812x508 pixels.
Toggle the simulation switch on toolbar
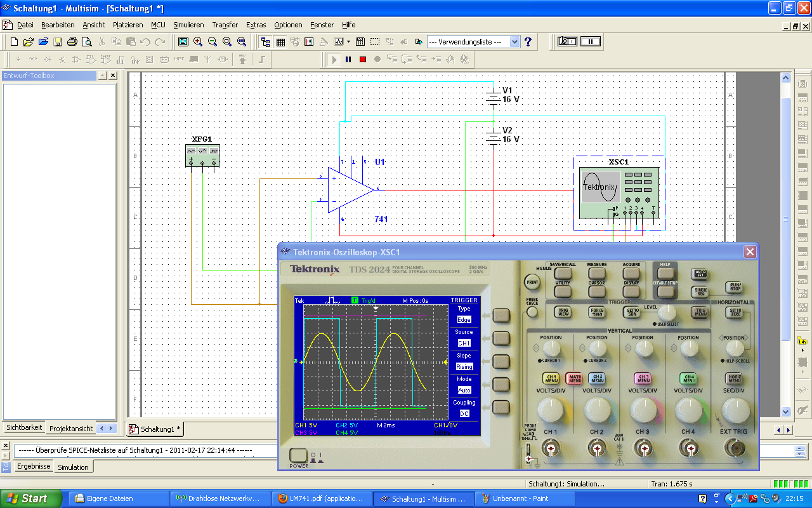tap(567, 41)
